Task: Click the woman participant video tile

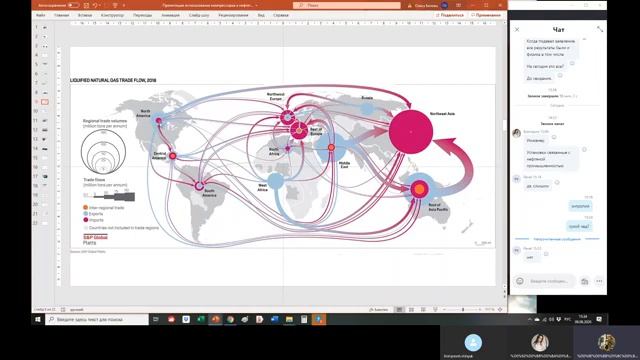Action: [x=540, y=342]
